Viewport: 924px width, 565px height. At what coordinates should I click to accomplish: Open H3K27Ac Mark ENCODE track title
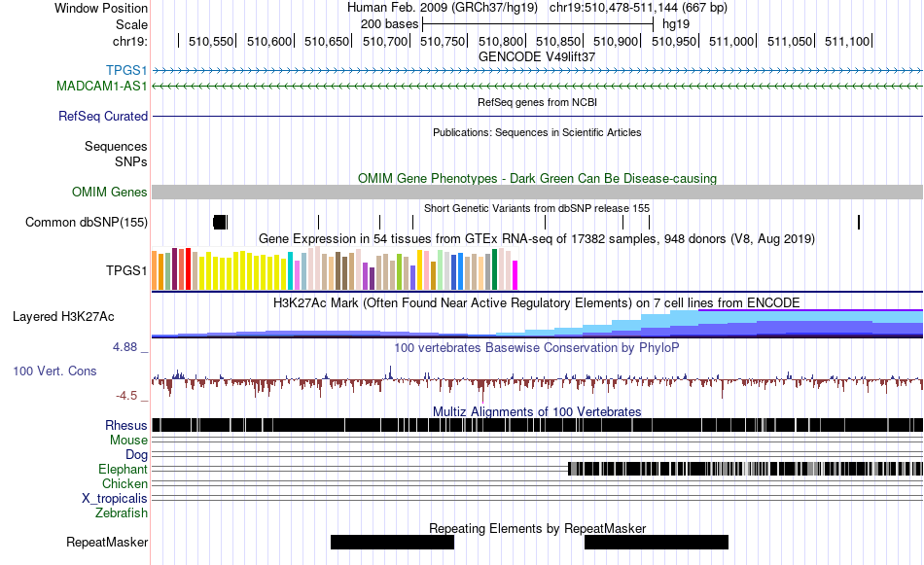click(x=536, y=302)
